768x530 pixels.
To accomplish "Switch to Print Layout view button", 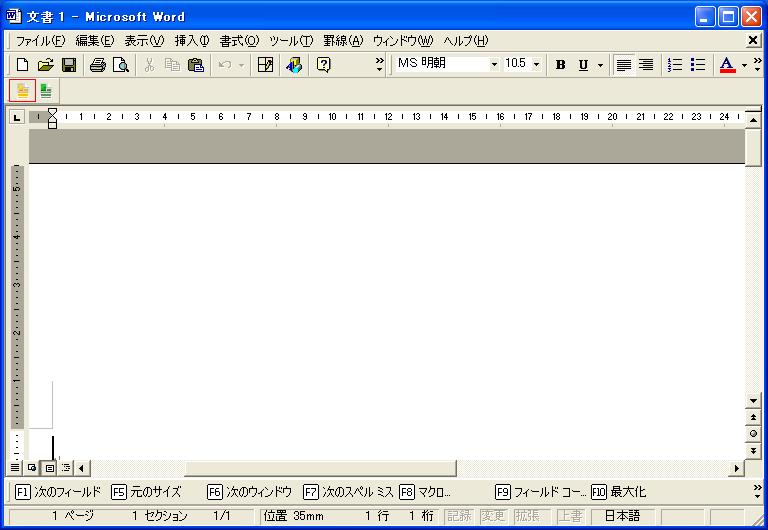I will (49, 468).
